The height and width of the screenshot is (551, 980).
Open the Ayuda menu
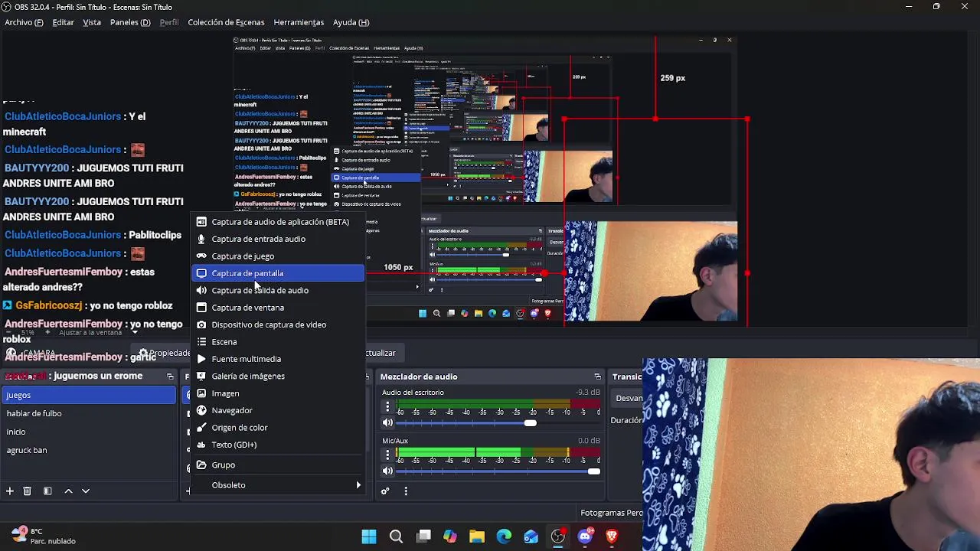[351, 22]
